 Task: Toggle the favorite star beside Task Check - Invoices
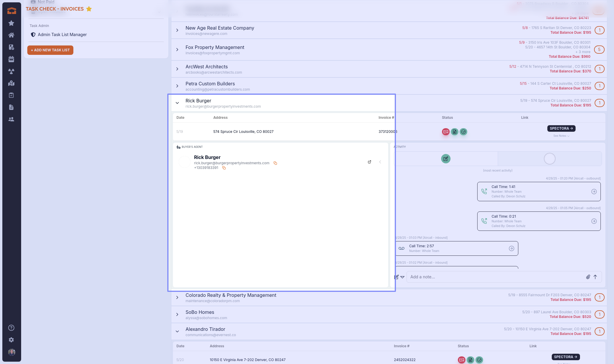click(x=89, y=9)
